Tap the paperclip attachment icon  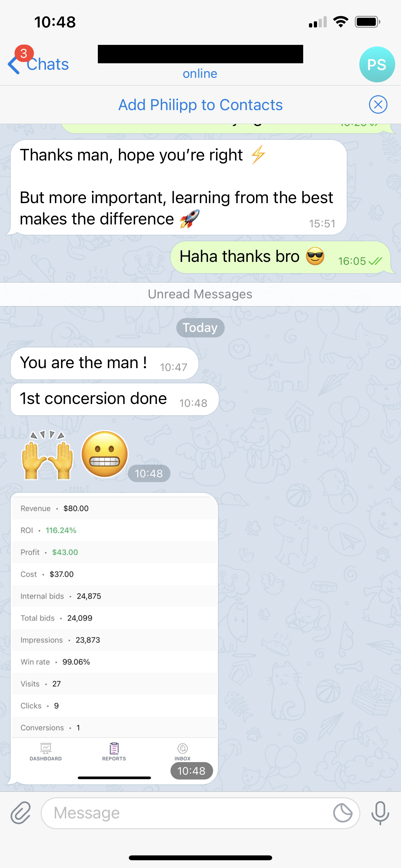click(x=21, y=812)
